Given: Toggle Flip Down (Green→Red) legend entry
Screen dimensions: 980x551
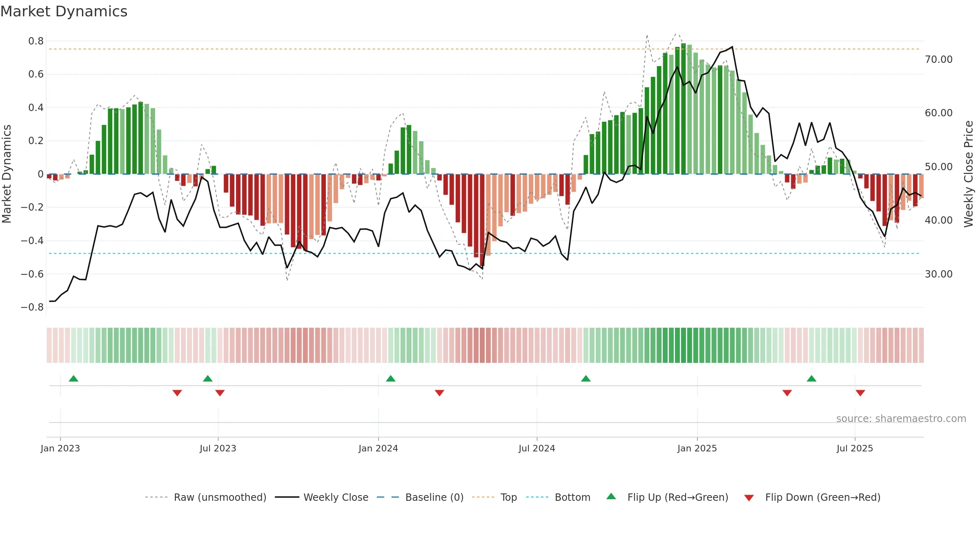Looking at the screenshot, I should (812, 497).
